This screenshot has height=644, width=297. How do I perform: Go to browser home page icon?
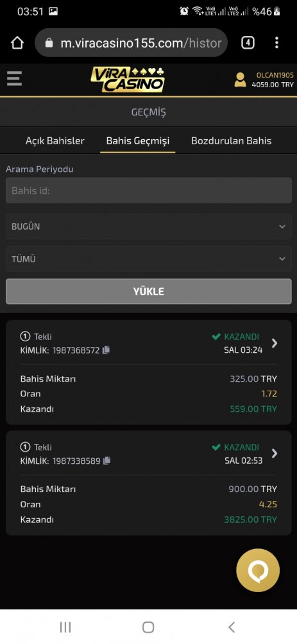point(17,43)
